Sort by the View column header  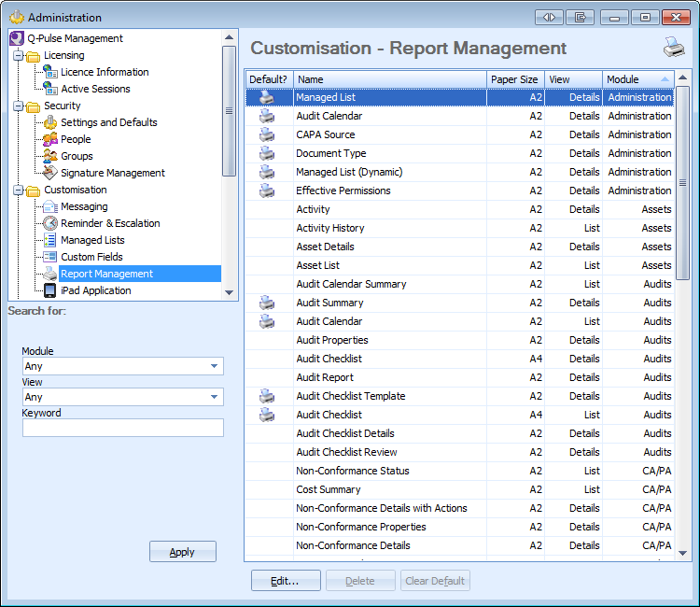pos(574,79)
